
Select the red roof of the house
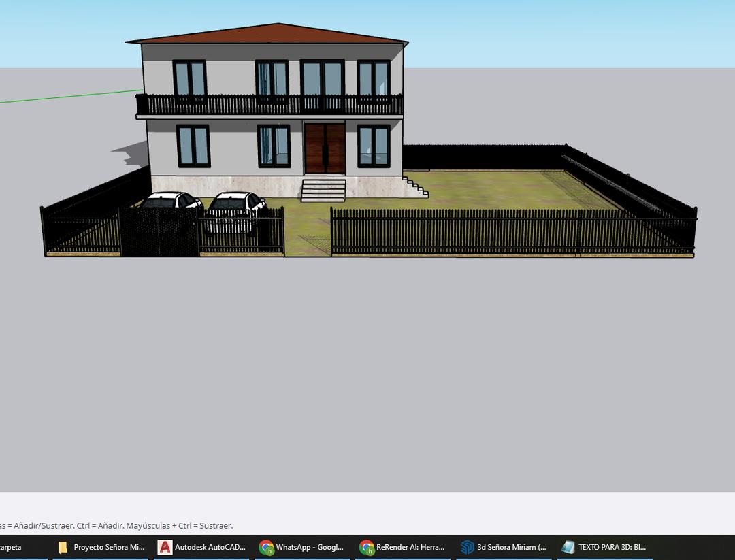pyautogui.click(x=272, y=33)
